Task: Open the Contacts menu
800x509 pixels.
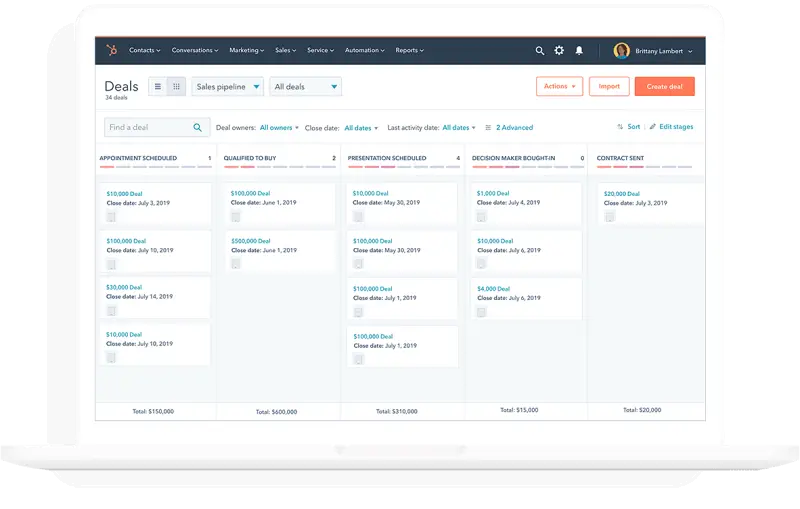Action: point(144,50)
